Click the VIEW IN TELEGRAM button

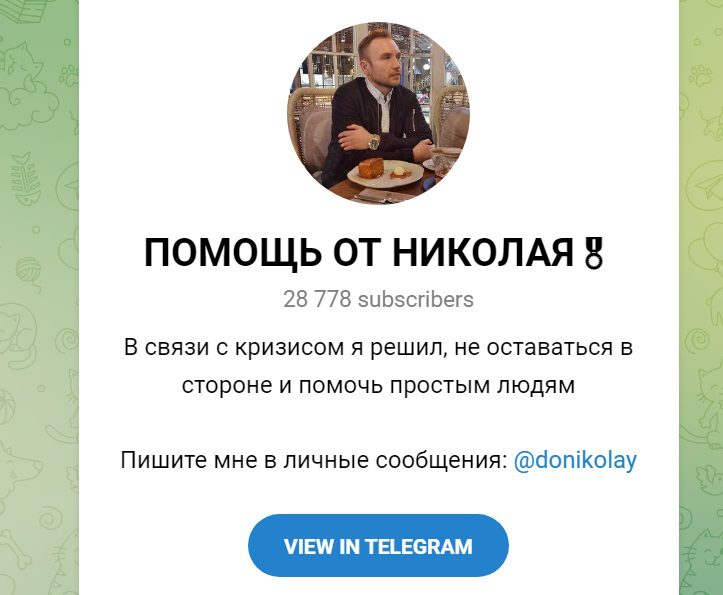pos(379,546)
